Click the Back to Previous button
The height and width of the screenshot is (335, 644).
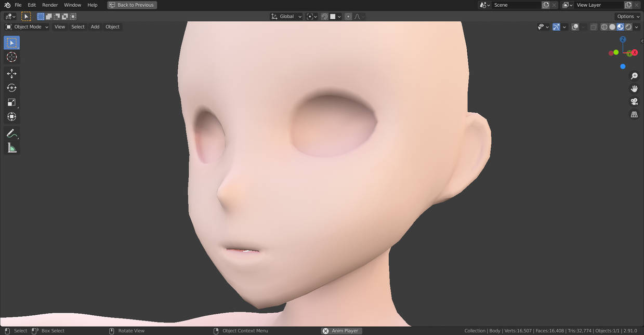[132, 5]
